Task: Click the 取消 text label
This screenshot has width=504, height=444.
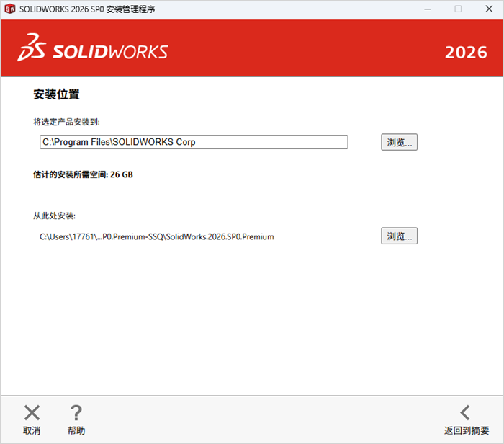Action: tap(32, 430)
